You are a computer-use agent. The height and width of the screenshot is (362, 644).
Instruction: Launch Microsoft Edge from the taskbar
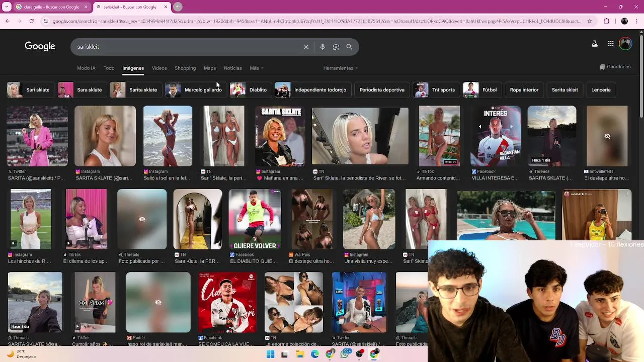(x=315, y=354)
